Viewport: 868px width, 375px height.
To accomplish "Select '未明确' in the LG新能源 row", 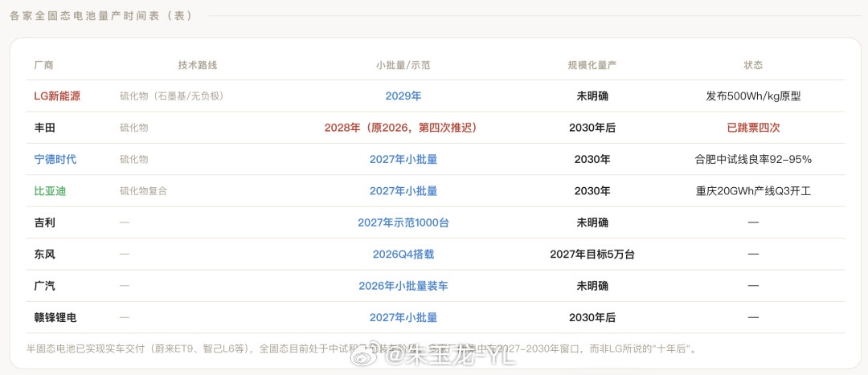I will (592, 96).
